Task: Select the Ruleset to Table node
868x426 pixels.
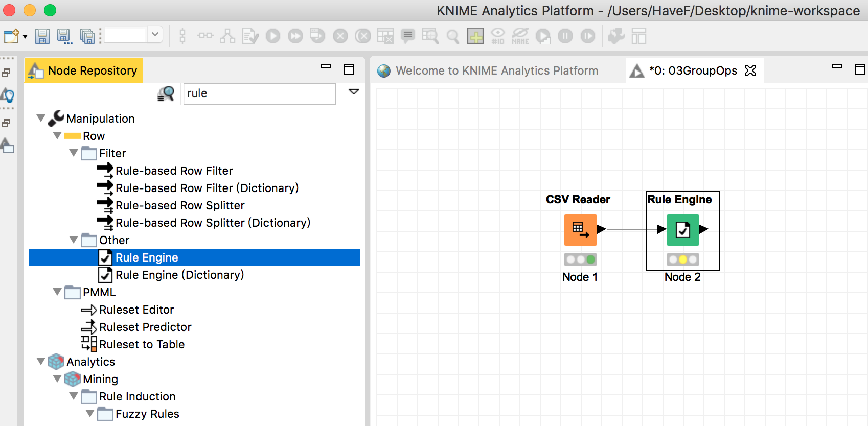Action: point(133,344)
